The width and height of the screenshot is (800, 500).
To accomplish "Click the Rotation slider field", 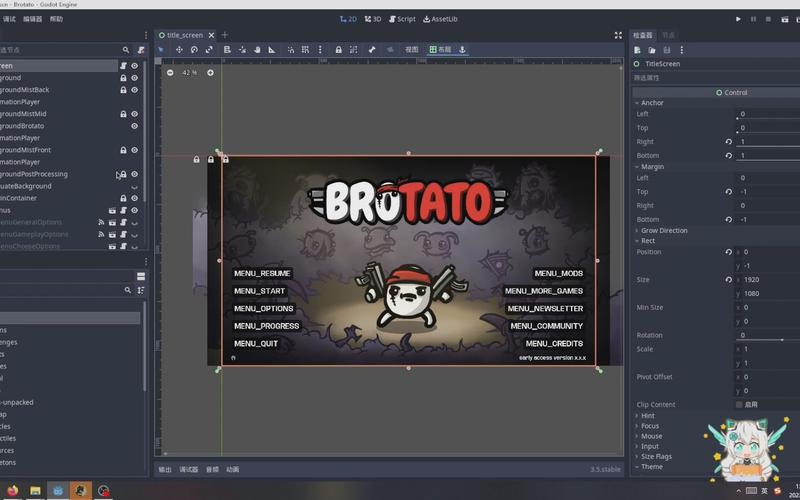I will [x=767, y=335].
